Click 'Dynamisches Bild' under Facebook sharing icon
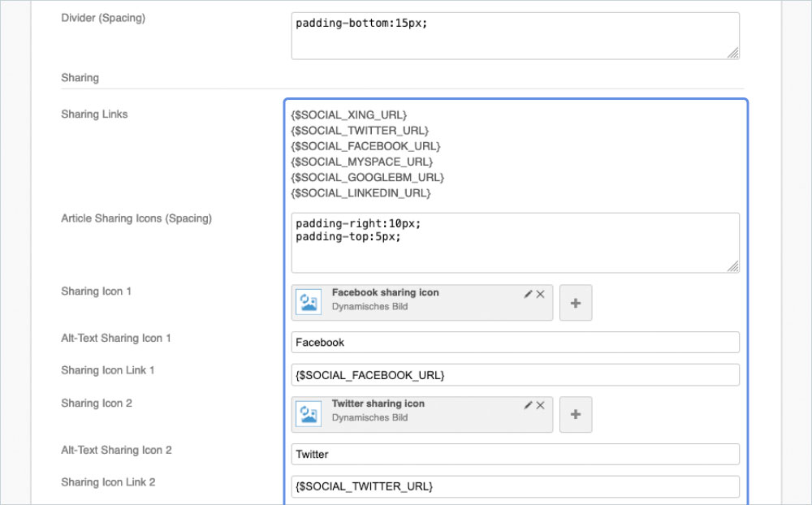The height and width of the screenshot is (505, 812). tap(369, 307)
